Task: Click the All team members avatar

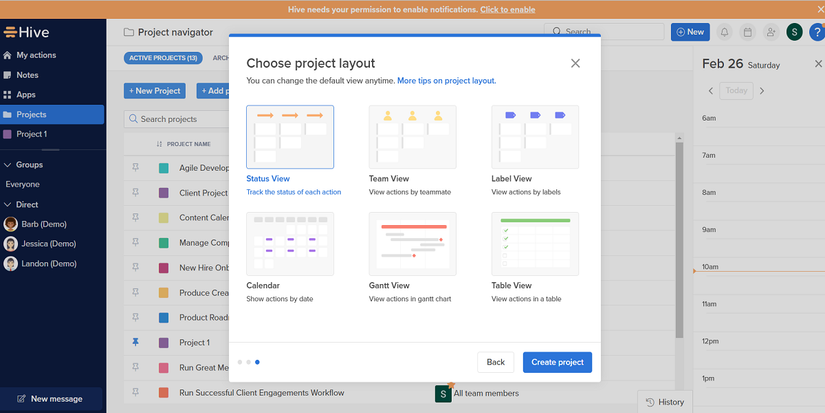Action: click(443, 394)
